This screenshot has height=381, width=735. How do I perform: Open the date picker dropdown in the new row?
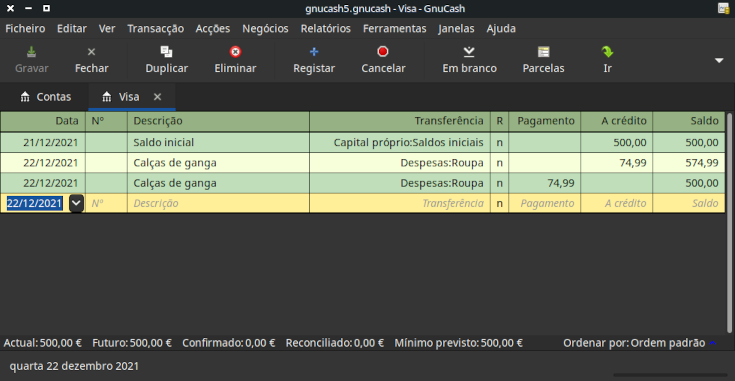[76, 203]
